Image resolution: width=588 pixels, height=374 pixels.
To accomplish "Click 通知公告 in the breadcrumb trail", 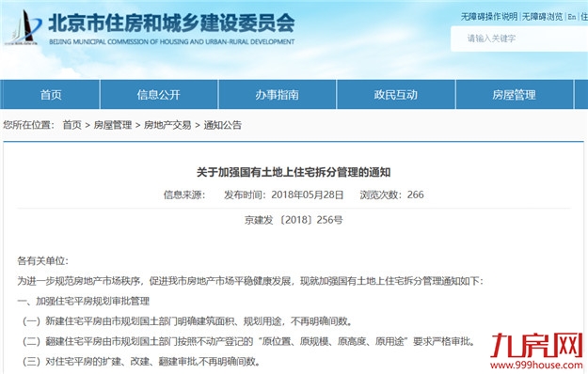I will [x=222, y=125].
